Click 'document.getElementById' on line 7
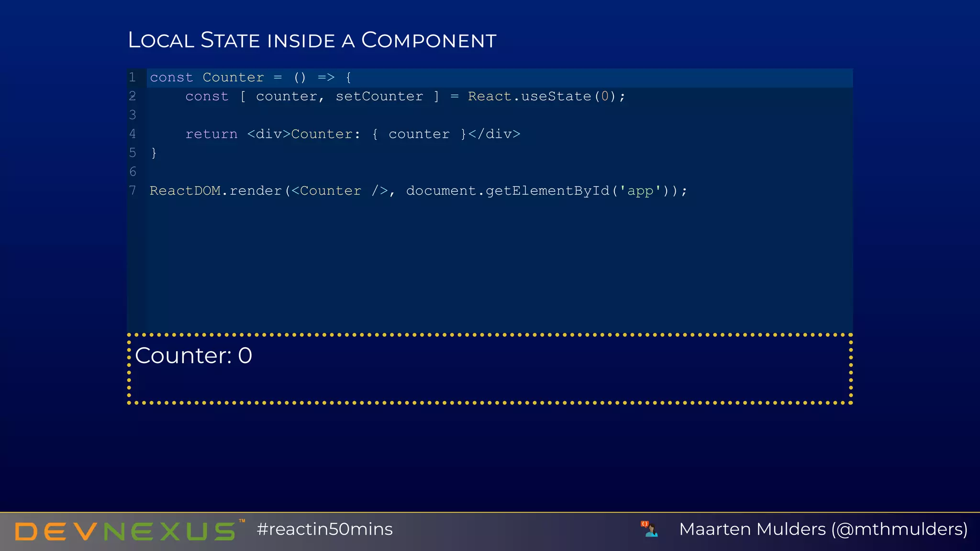The image size is (980, 551). point(508,190)
